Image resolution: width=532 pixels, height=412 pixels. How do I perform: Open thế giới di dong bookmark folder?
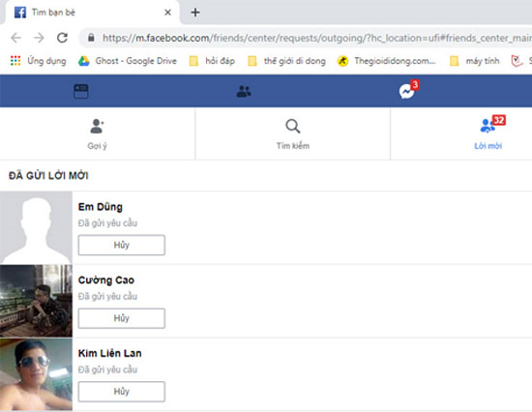point(286,61)
